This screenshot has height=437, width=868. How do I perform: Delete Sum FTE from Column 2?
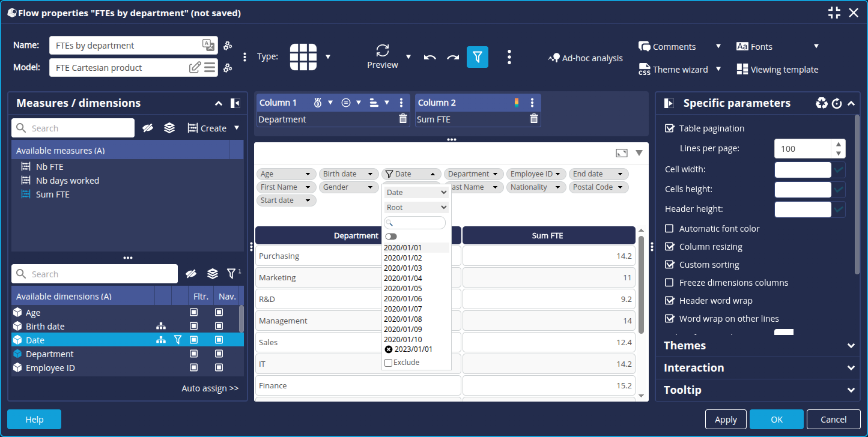(x=533, y=119)
